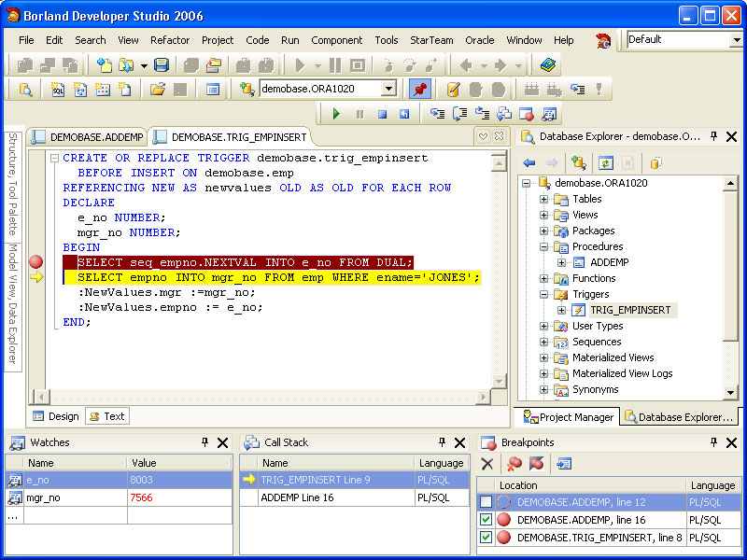Switch to the Design tab
Screen dimensions: 747x560
click(x=56, y=416)
